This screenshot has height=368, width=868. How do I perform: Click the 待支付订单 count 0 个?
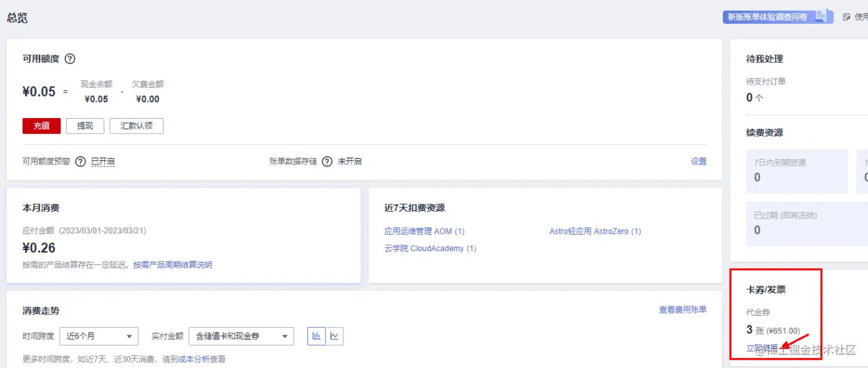coord(755,97)
